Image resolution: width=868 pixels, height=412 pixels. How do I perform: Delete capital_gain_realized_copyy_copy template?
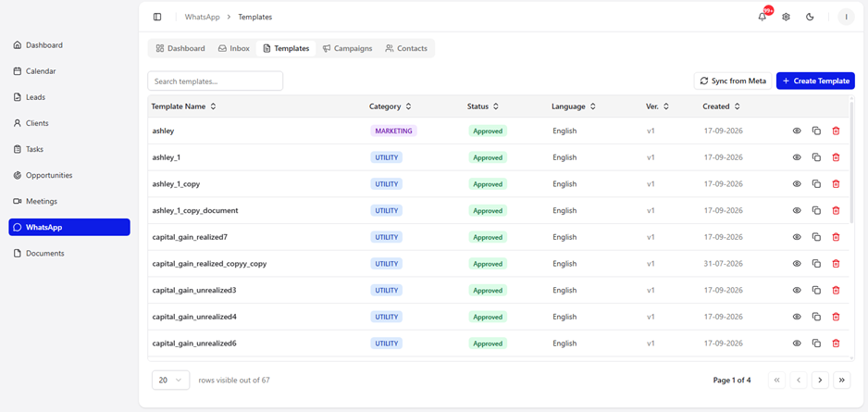tap(836, 264)
